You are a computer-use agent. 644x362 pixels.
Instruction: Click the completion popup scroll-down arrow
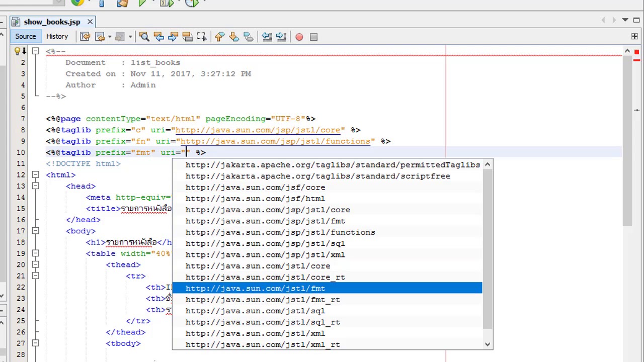[x=488, y=344]
